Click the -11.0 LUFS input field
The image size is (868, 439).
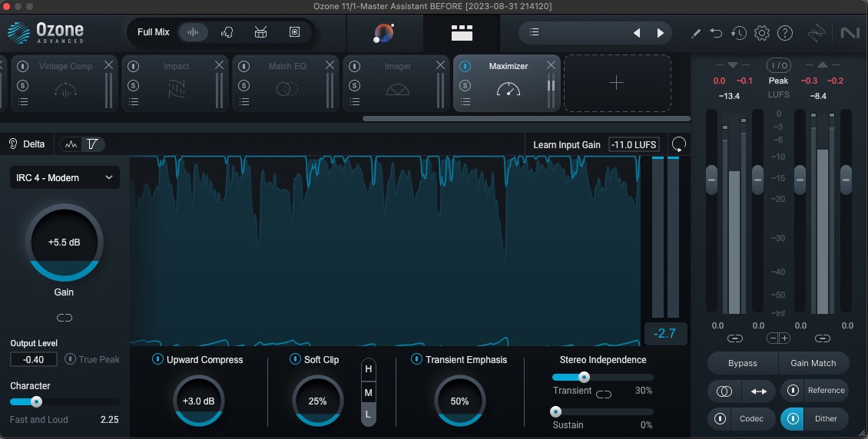[x=634, y=145]
